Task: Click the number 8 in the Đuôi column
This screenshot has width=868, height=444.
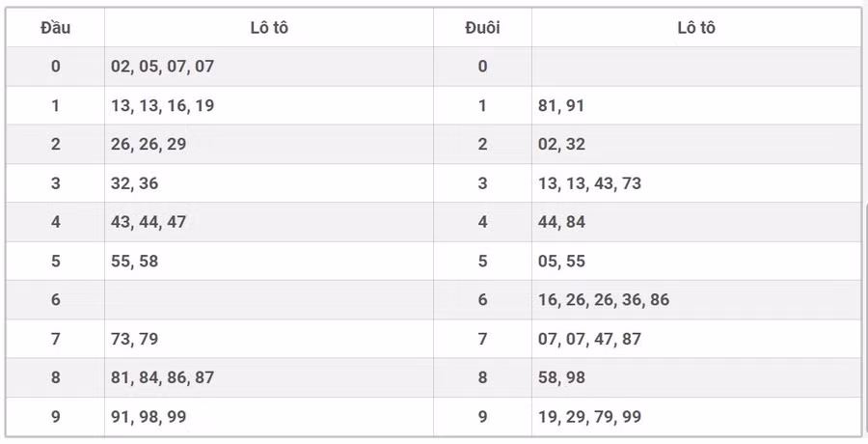Action: pos(482,377)
